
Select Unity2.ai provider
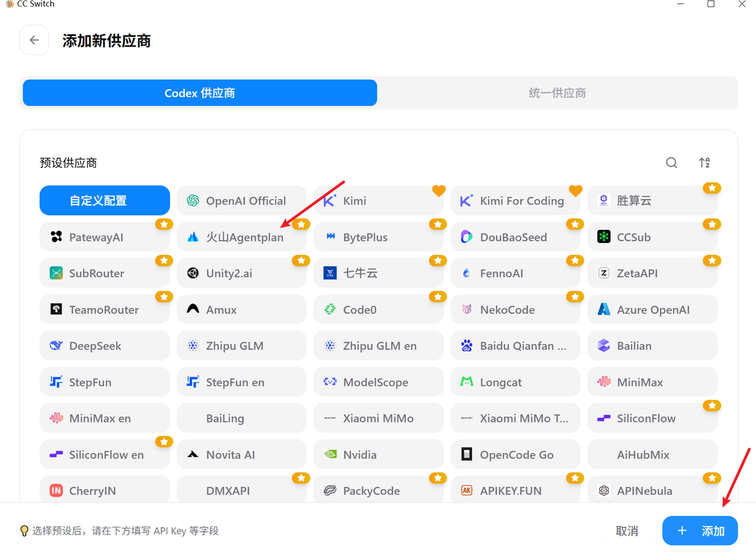click(x=242, y=273)
